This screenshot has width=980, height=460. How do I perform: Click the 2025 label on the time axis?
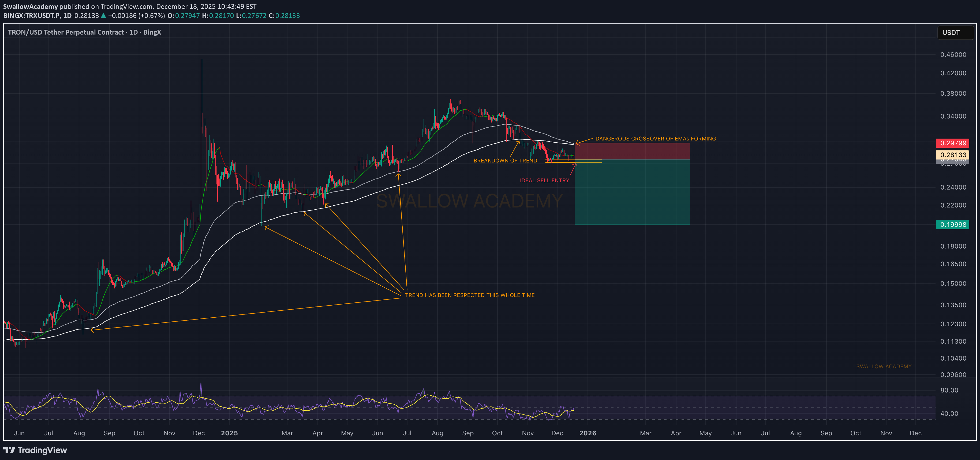pos(229,433)
